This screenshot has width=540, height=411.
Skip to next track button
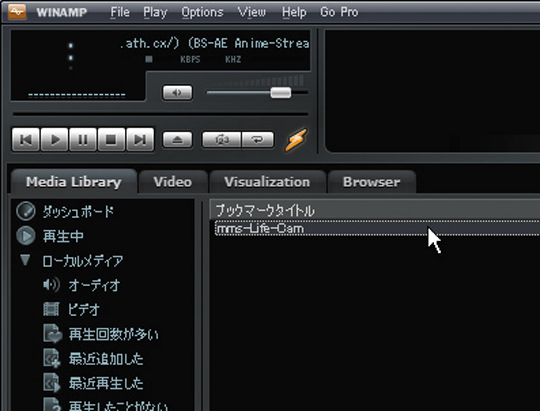tap(140, 140)
